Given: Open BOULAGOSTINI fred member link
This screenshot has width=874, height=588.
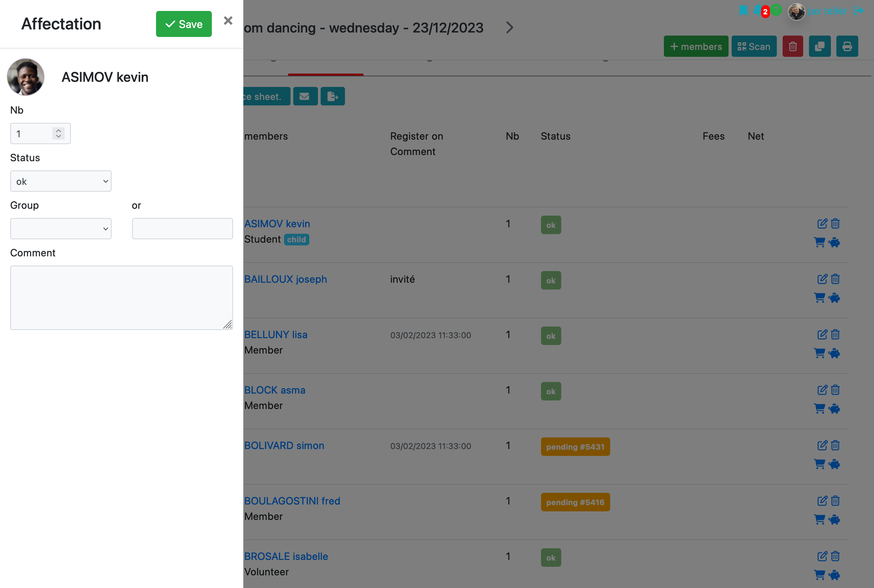Looking at the screenshot, I should (x=292, y=501).
